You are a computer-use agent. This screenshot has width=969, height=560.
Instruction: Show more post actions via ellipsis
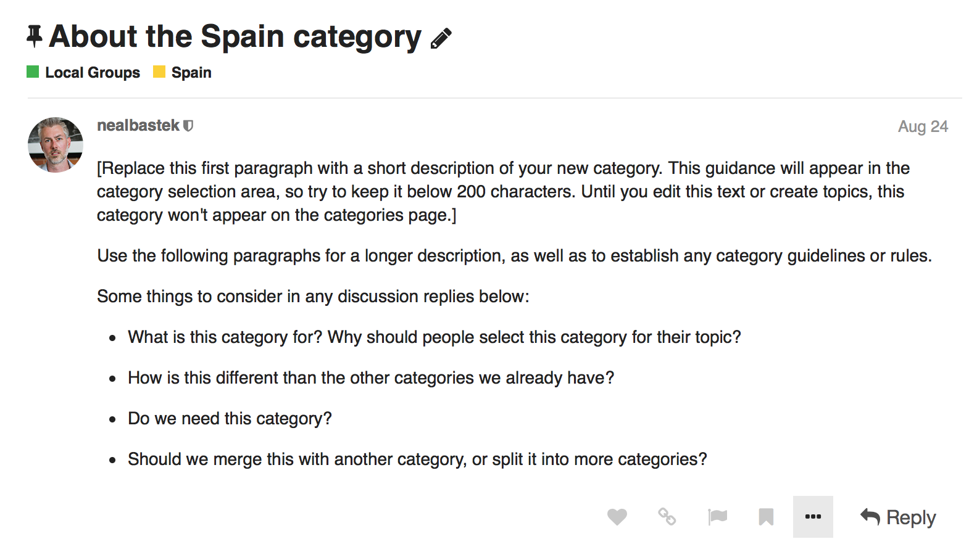pos(813,517)
